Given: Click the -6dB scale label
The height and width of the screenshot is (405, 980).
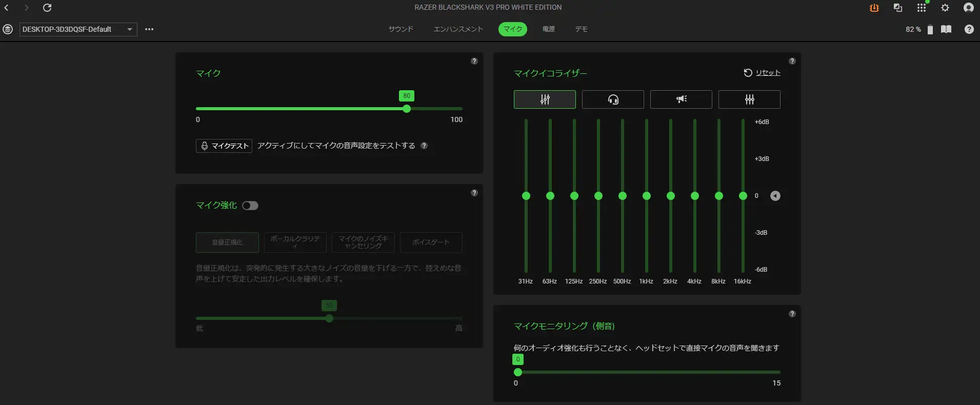Looking at the screenshot, I should pos(761,270).
